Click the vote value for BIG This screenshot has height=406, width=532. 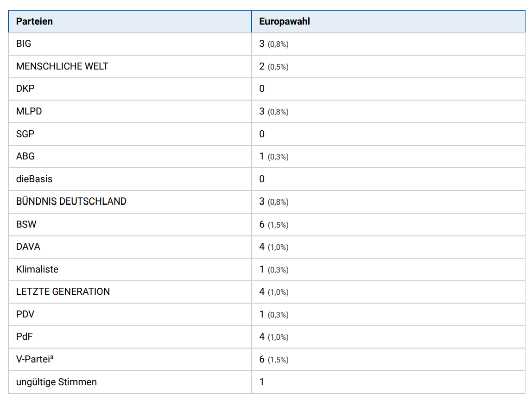tap(274, 44)
